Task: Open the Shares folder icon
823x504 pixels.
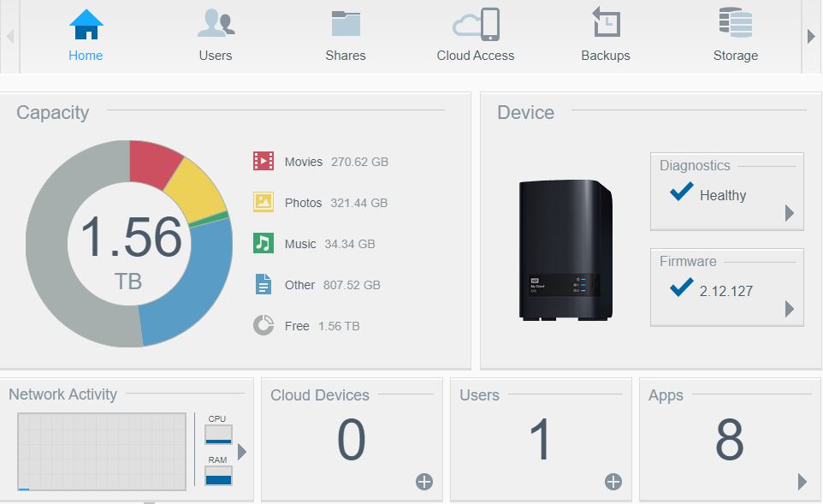Action: pos(346,24)
